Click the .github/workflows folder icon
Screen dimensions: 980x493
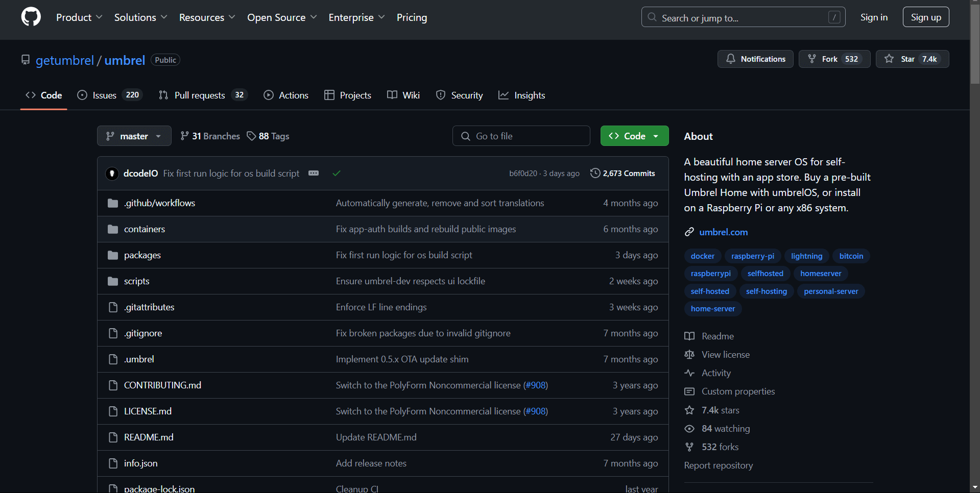113,203
